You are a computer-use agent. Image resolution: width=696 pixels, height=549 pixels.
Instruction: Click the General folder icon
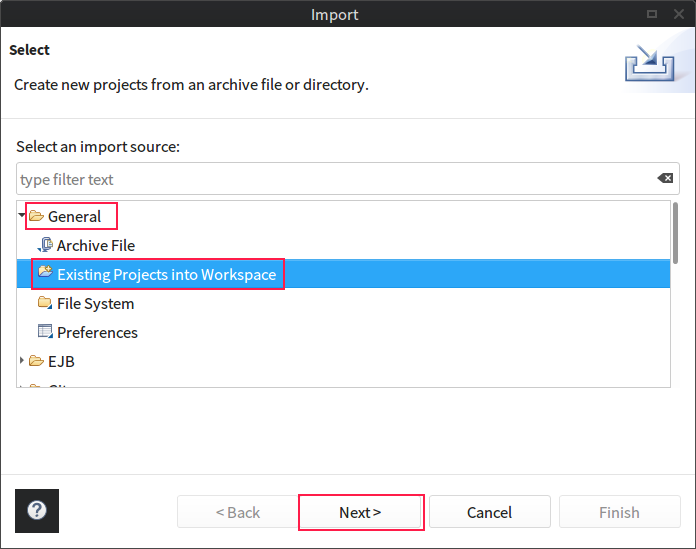36,216
